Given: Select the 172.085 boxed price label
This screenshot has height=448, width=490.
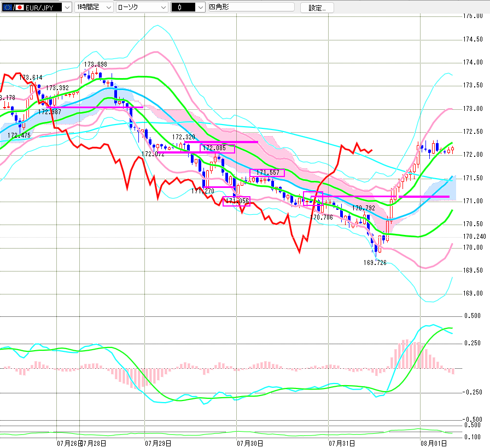Looking at the screenshot, I should coord(217,148).
